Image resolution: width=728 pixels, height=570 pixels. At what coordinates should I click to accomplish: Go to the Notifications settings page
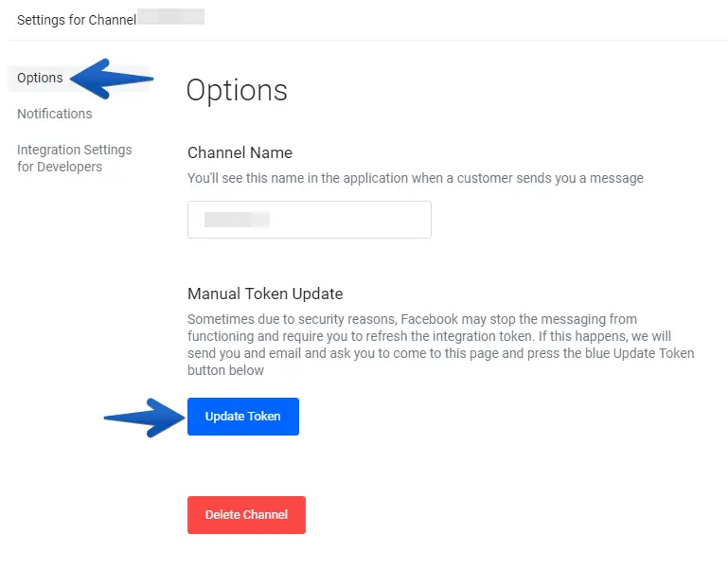[x=55, y=114]
